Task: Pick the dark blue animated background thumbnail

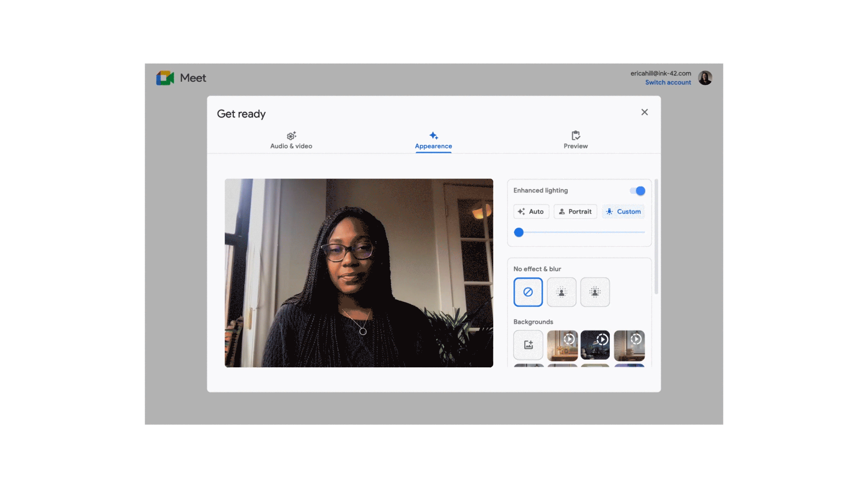Action: click(x=595, y=345)
